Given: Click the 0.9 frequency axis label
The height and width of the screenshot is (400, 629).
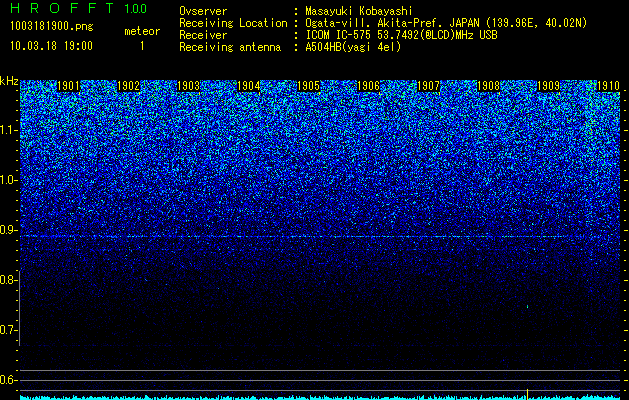Looking at the screenshot, I should [x=8, y=230].
